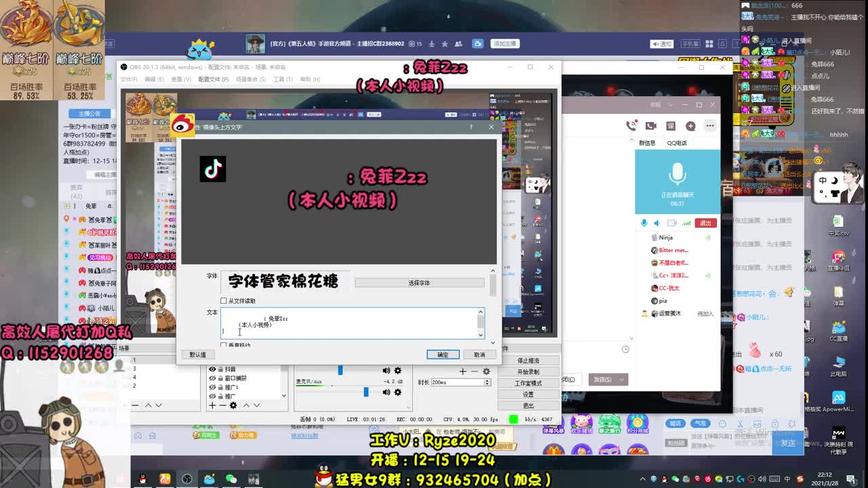Open transition properties gear icon
This screenshot has height=488, width=868.
click(486, 371)
